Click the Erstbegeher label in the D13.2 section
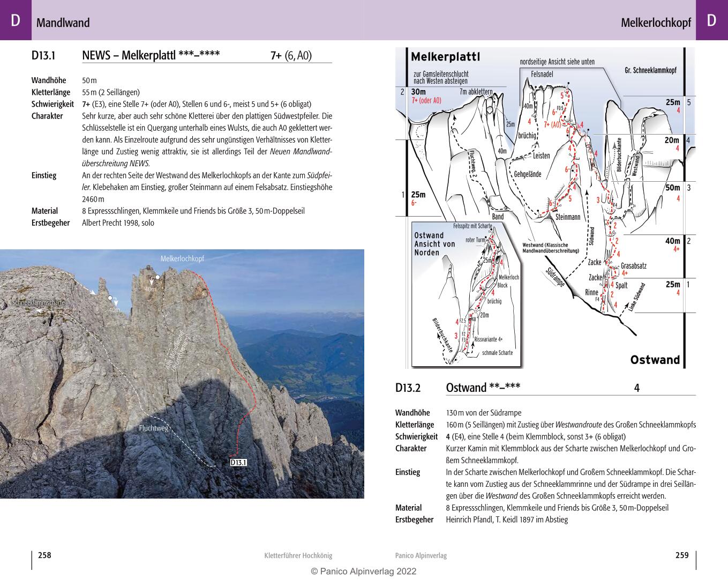 pos(415,520)
